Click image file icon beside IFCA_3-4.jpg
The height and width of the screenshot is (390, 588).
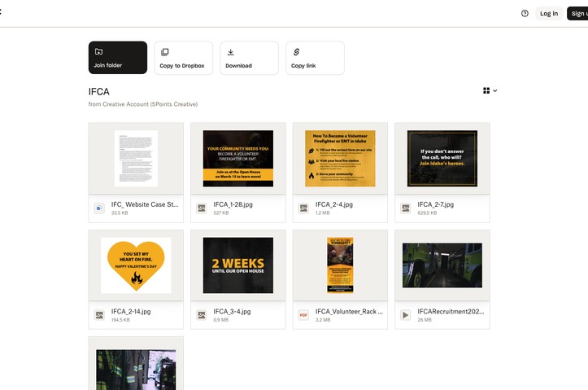(x=202, y=315)
